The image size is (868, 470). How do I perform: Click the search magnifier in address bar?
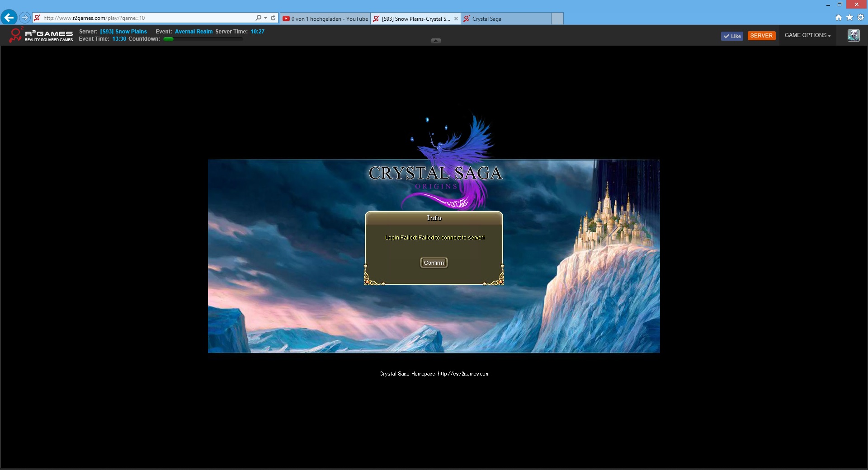point(258,18)
